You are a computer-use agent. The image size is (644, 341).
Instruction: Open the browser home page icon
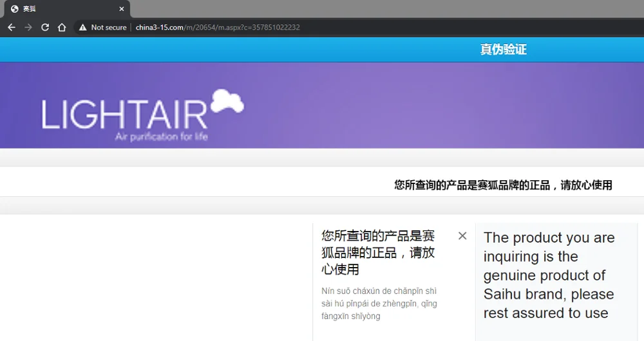(x=62, y=28)
